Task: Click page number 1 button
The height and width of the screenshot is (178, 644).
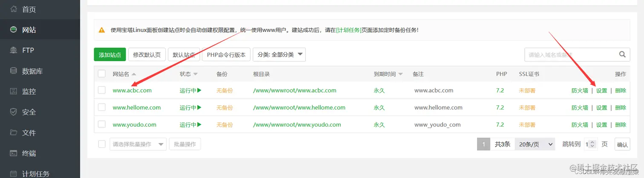Action: 483,144
